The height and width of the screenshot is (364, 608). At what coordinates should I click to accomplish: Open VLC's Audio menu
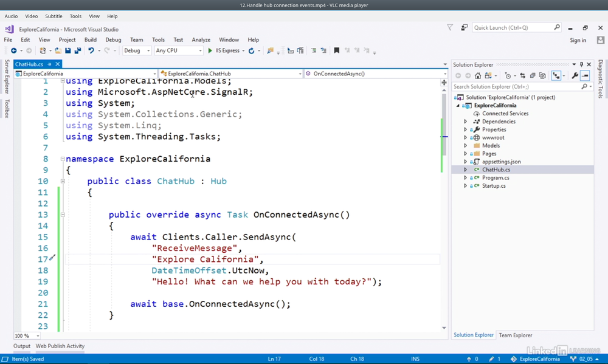coord(11,16)
